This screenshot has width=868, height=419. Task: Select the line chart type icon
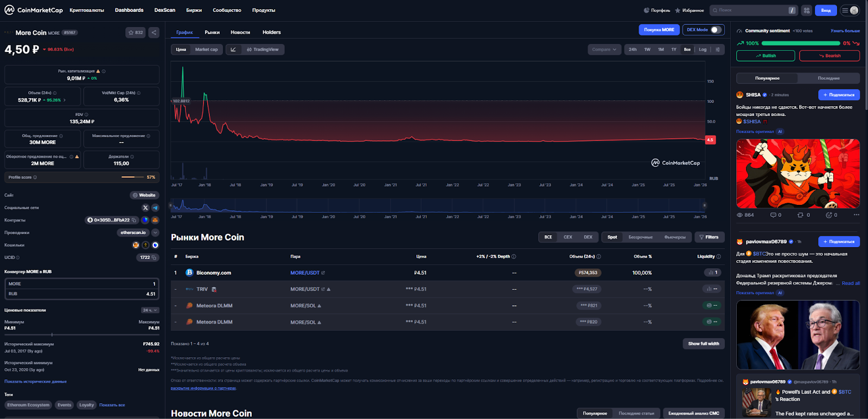(x=233, y=49)
